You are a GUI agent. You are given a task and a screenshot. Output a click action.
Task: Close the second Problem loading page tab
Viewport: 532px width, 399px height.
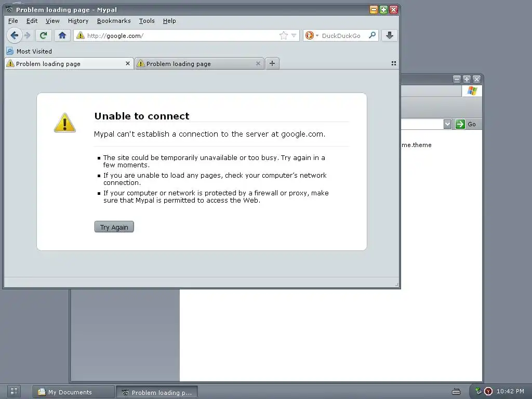[x=258, y=63]
